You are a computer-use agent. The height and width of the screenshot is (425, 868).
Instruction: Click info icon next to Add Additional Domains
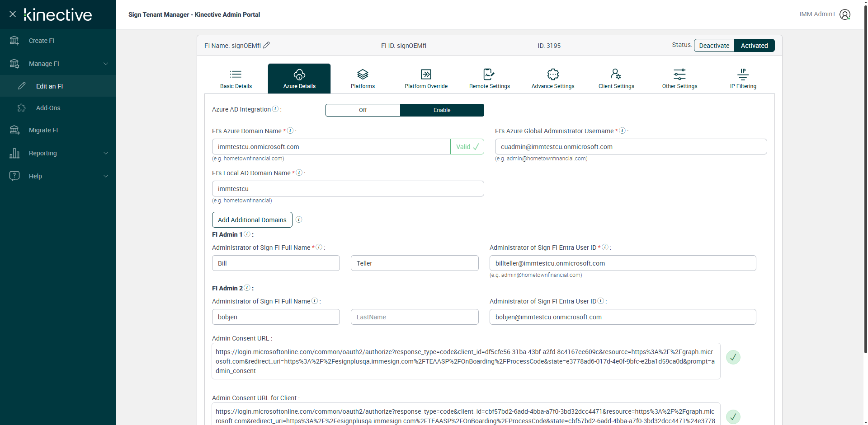[299, 220]
